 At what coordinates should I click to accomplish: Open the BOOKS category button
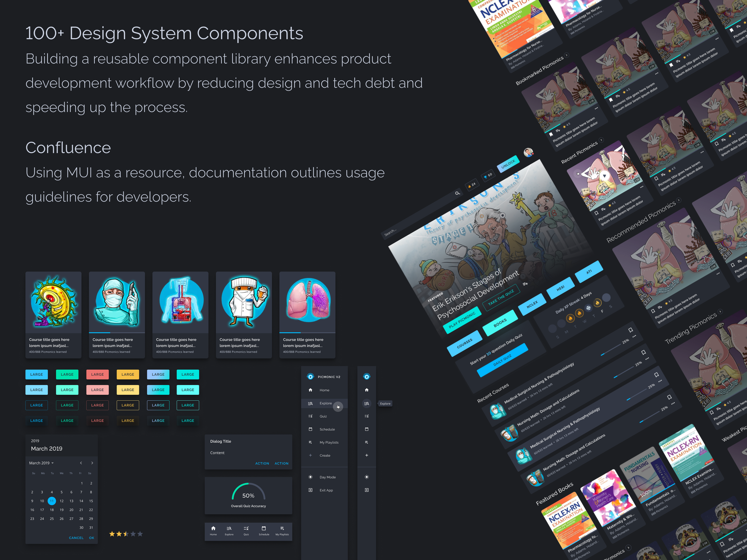(500, 323)
